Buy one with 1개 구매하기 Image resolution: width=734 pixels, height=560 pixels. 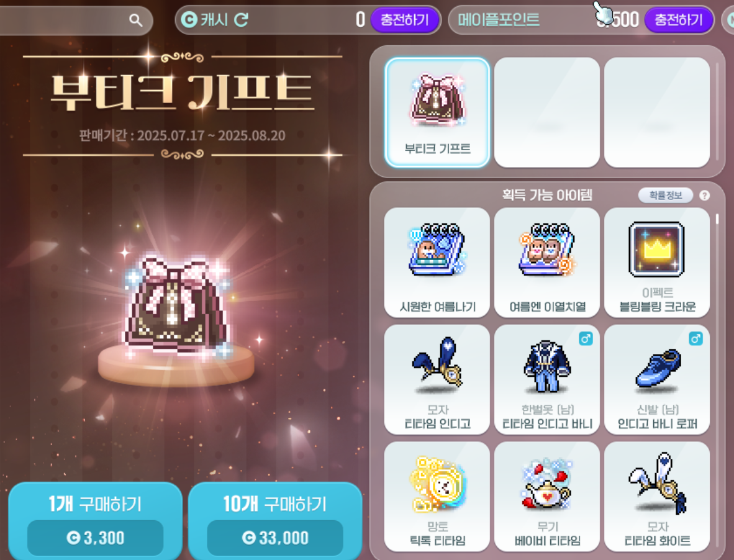coord(95,521)
